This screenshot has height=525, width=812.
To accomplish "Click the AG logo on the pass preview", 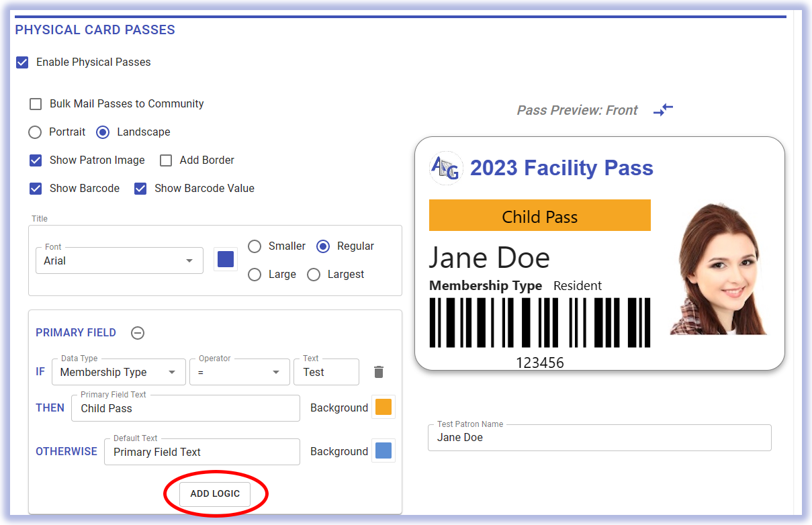I will pos(445,168).
